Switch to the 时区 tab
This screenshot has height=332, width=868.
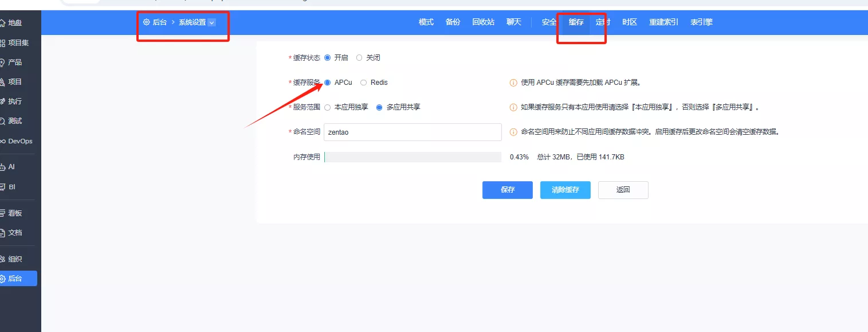[630, 22]
